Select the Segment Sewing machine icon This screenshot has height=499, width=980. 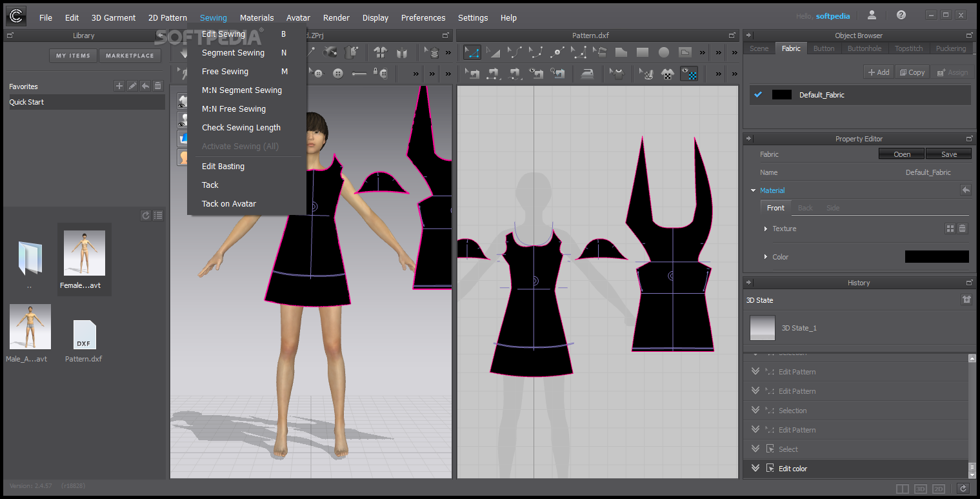494,73
